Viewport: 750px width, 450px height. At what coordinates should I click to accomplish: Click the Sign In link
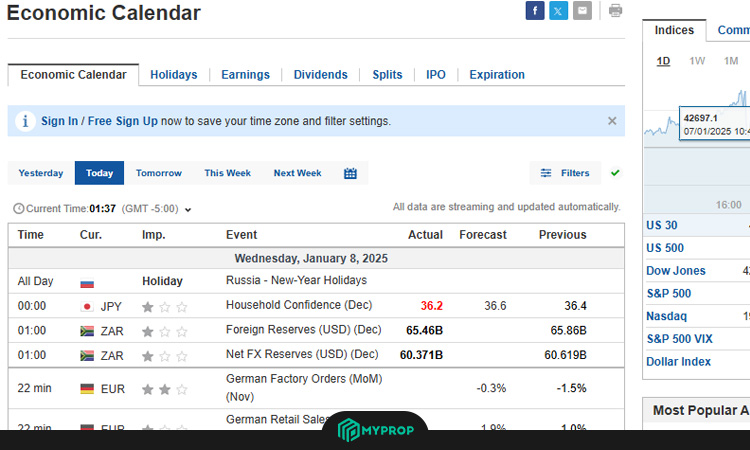click(x=59, y=121)
